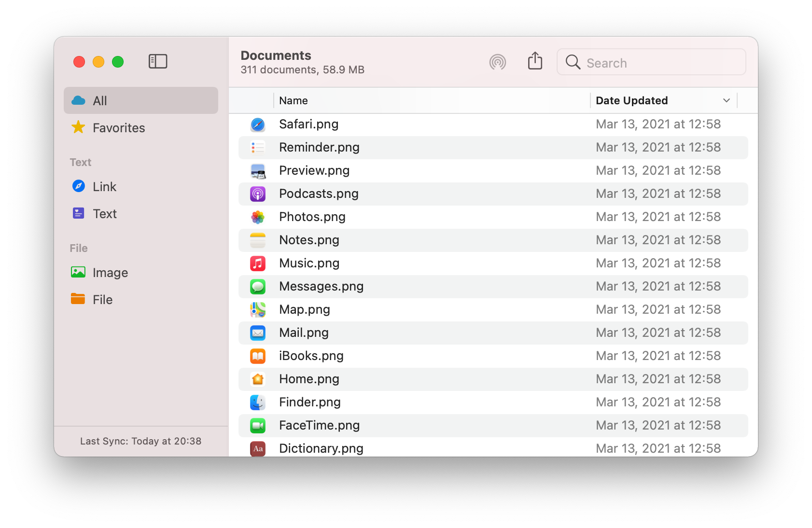Click the magnifying glass search icon
The height and width of the screenshot is (528, 812).
(573, 62)
